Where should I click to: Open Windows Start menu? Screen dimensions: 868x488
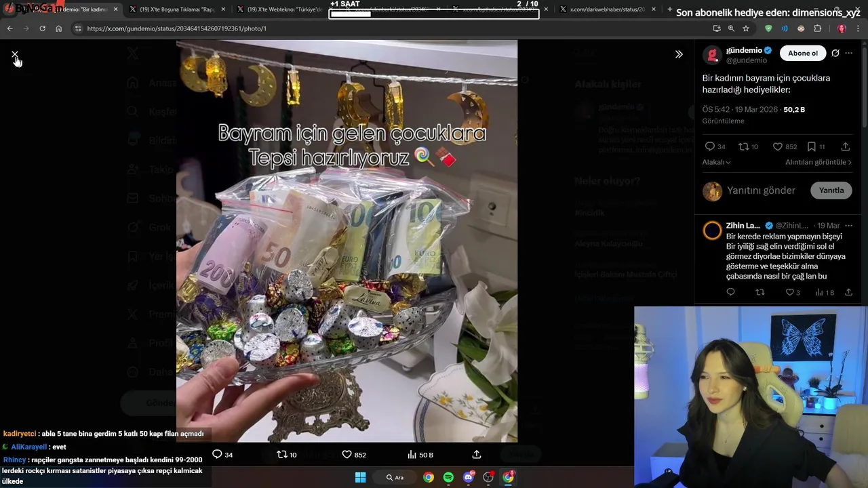(360, 477)
